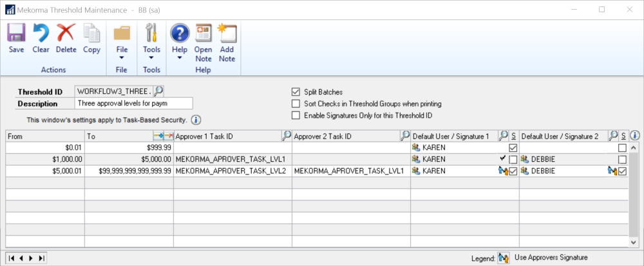644x266 pixels.
Task: Open the attached note
Action: coord(204,43)
